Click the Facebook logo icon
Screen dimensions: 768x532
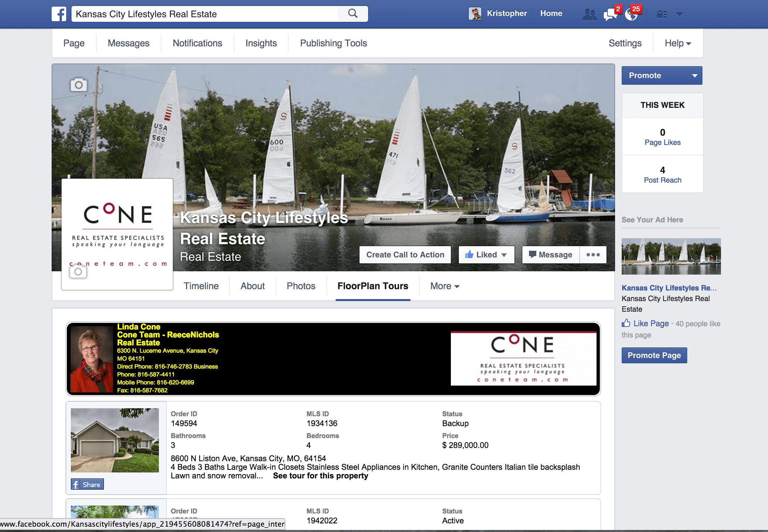tap(59, 14)
